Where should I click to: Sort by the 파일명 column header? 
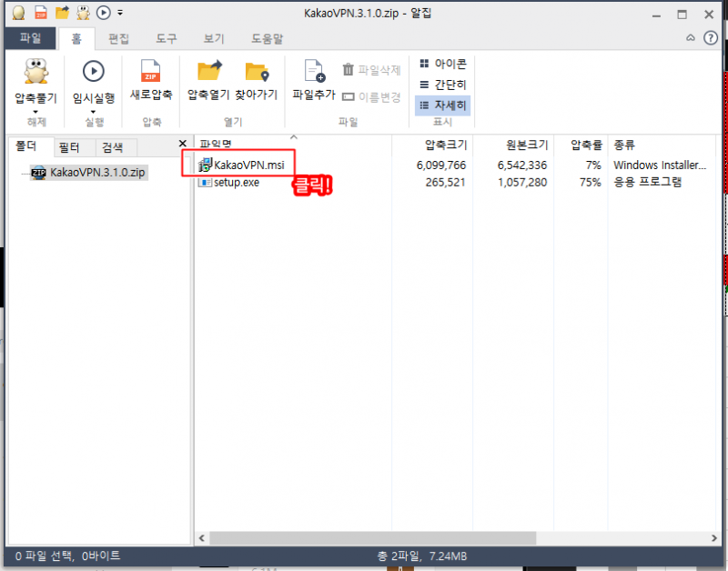click(293, 145)
